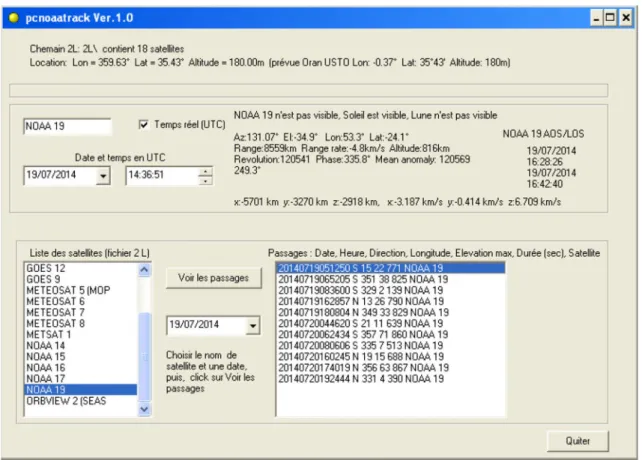Click the time field showing 14:36:51
The height and width of the screenshot is (460, 642).
(x=162, y=176)
